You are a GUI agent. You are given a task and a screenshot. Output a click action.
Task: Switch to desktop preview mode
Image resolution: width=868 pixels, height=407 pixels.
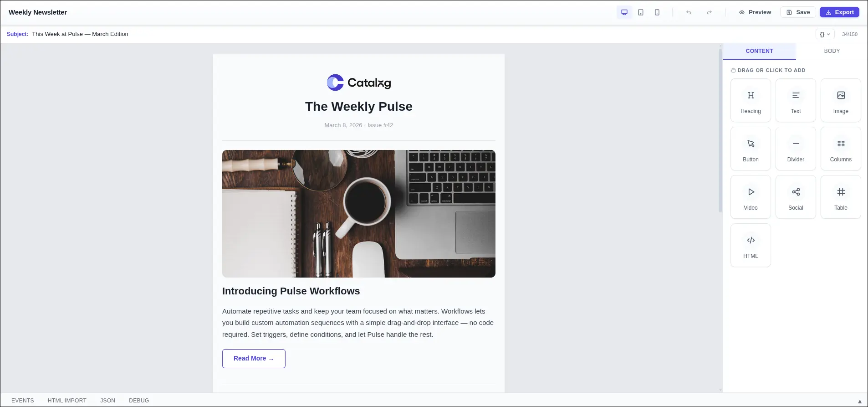(x=624, y=12)
